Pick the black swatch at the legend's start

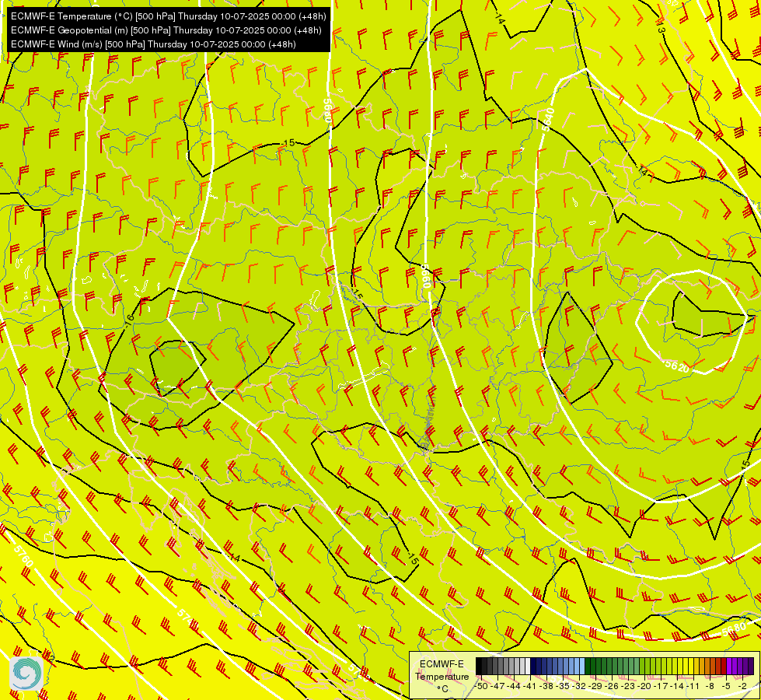click(x=479, y=666)
